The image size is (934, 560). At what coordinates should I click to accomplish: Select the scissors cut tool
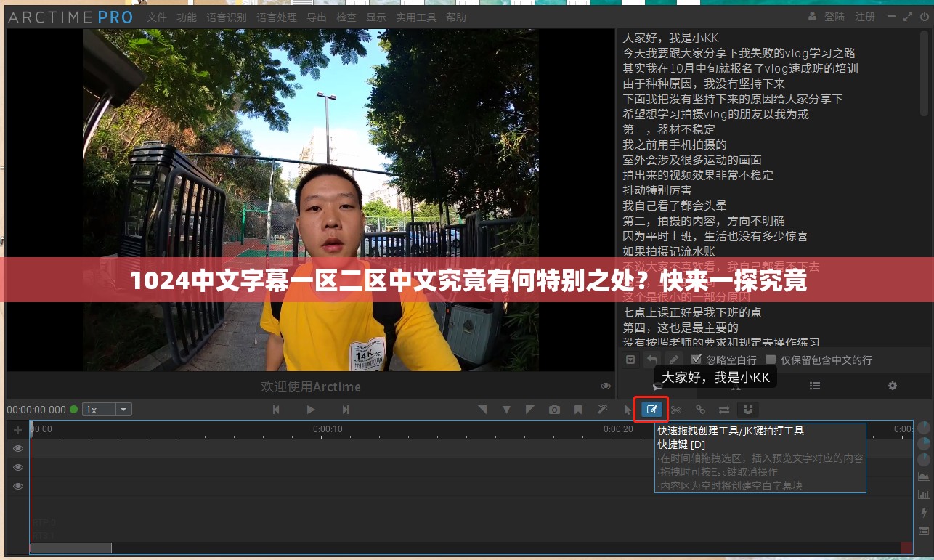[x=676, y=410]
